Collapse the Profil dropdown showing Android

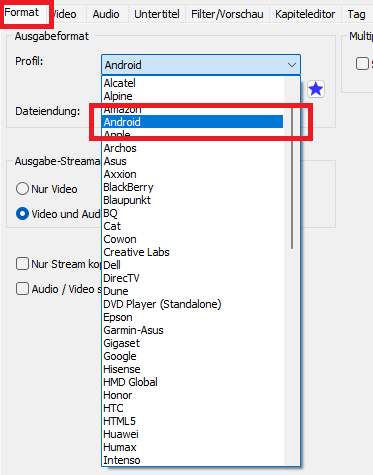click(x=201, y=65)
